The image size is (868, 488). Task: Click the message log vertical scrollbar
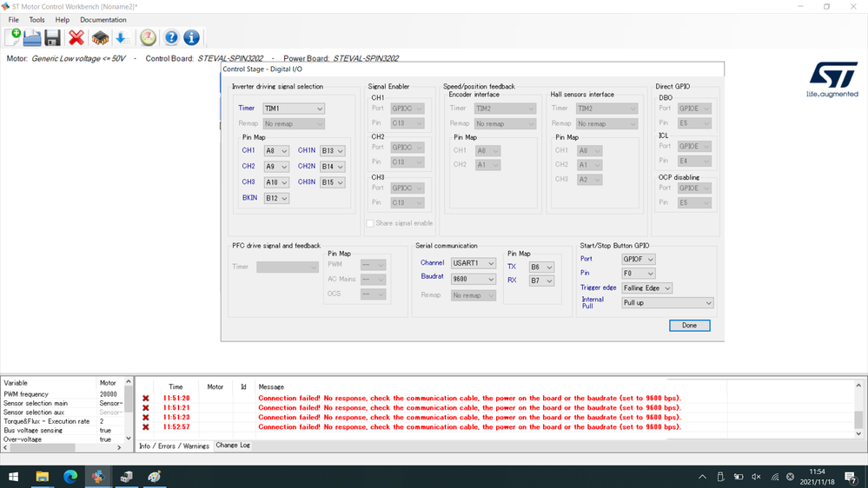tap(858, 410)
